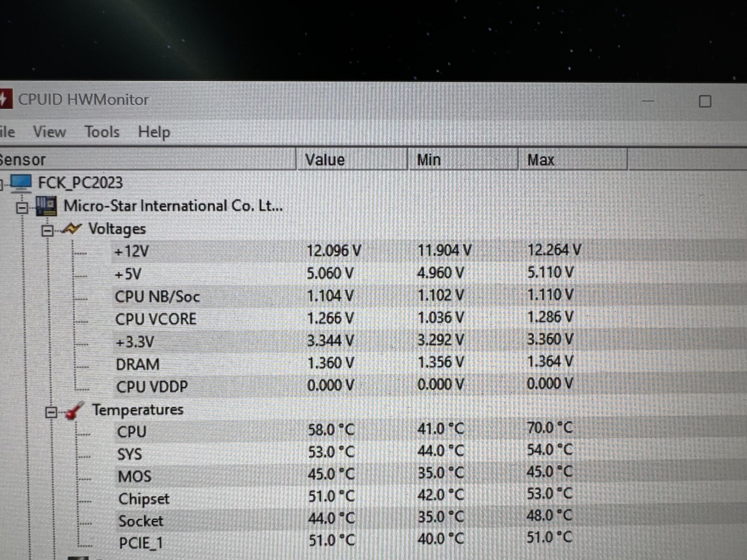This screenshot has width=747, height=560.
Task: Click the Max column header
Action: [x=573, y=160]
